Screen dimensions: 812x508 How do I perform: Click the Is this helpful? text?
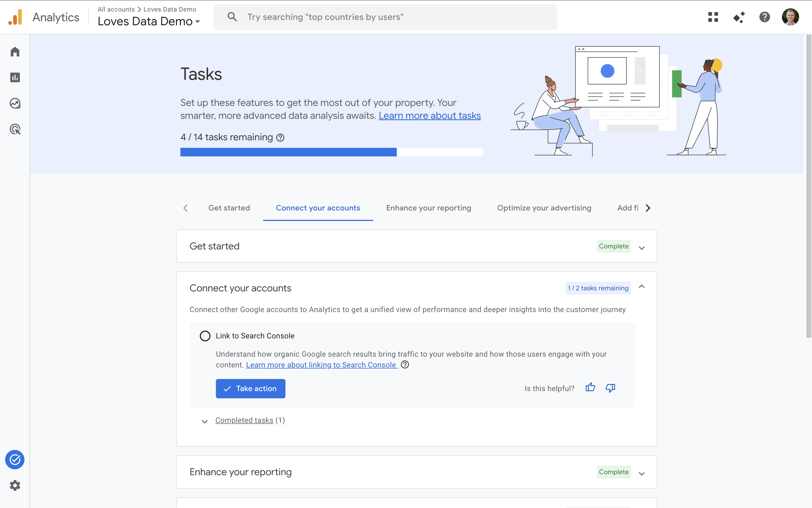click(x=549, y=388)
